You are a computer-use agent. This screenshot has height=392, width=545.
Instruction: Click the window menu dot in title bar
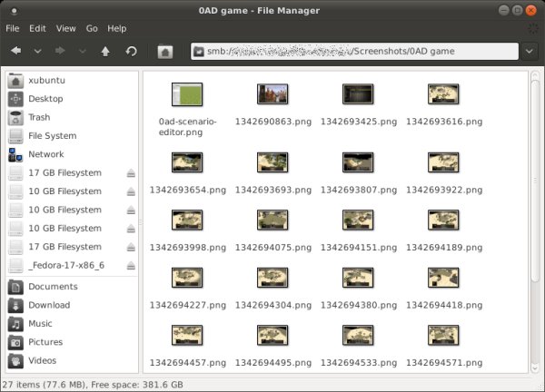point(14,11)
